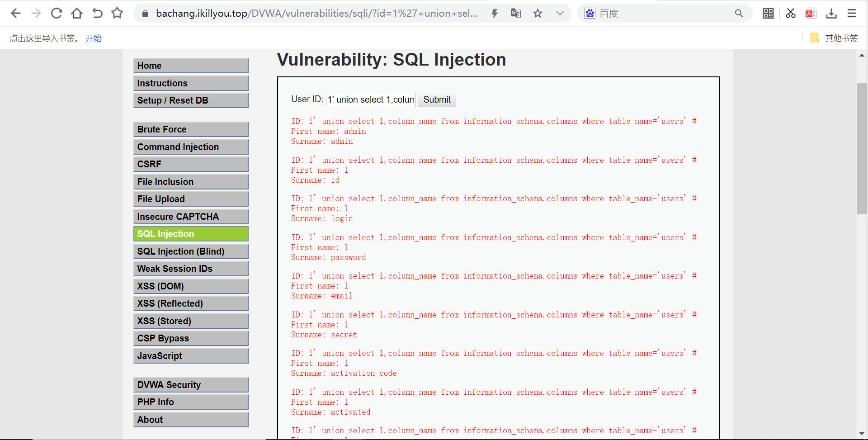Click the 'Surname: id' result line
Viewport: 868px width, 440px height.
316,180
